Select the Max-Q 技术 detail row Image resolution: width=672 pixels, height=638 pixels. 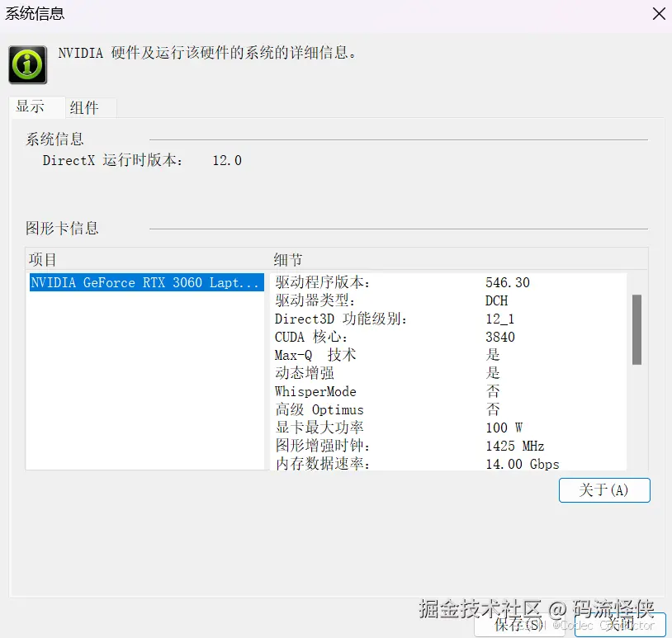pyautogui.click(x=413, y=355)
